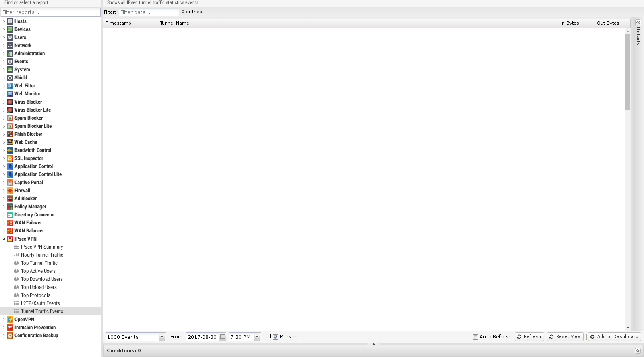Open the 7:30 PM time dropdown

[257, 337]
